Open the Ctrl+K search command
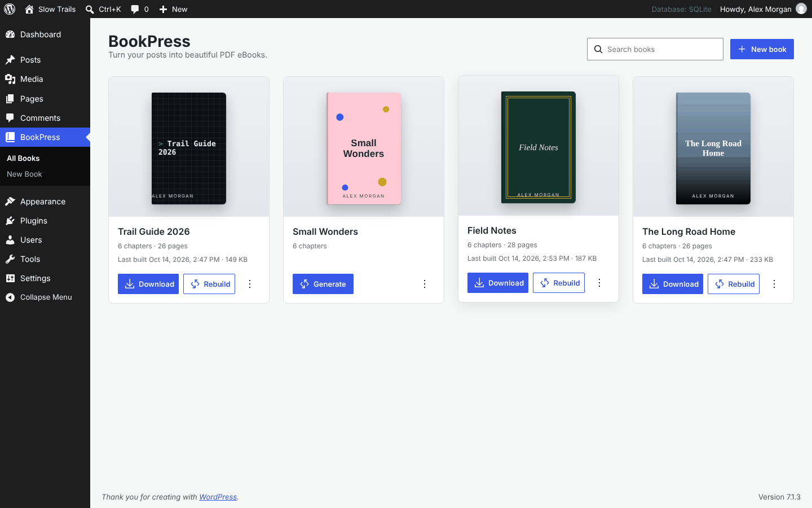812x508 pixels. coord(103,9)
